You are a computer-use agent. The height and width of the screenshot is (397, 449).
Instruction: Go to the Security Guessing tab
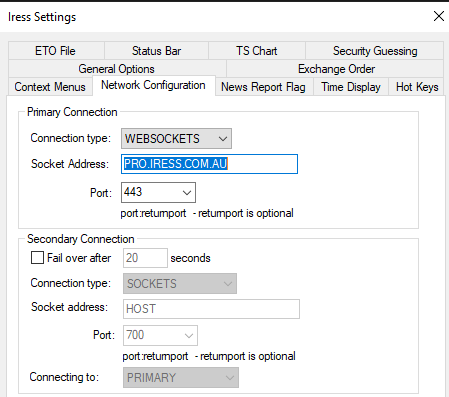tap(375, 51)
